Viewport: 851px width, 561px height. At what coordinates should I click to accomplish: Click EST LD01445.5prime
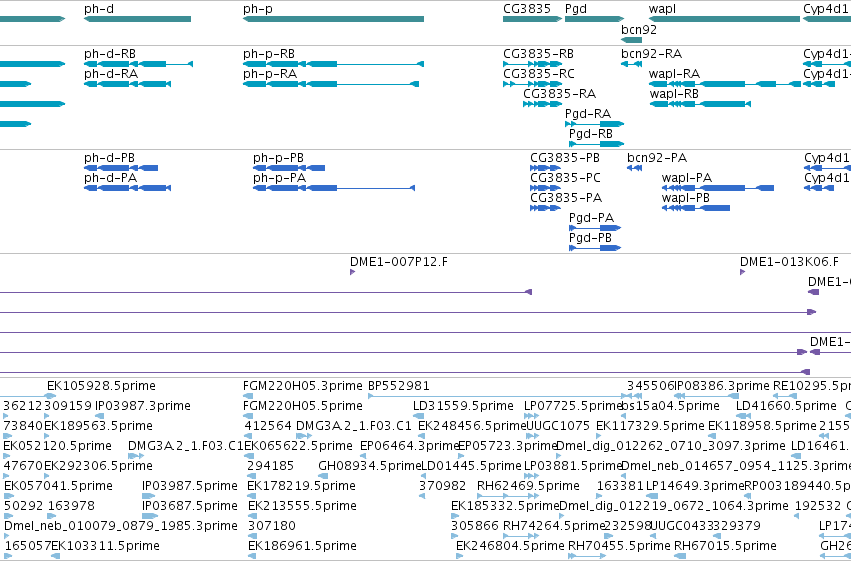(x=471, y=466)
